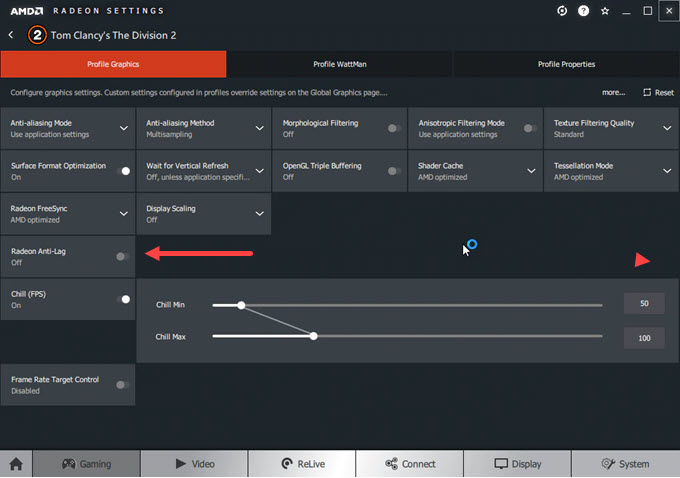
Task: Open the help question mark icon
Action: [583, 11]
